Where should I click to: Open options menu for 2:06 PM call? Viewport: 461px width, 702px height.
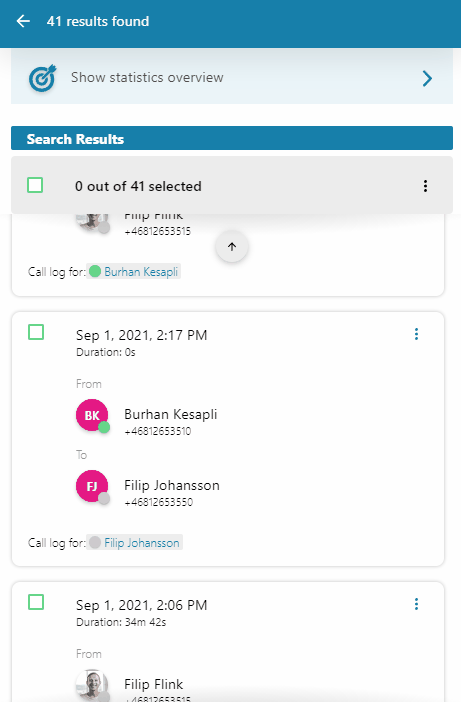point(416,604)
